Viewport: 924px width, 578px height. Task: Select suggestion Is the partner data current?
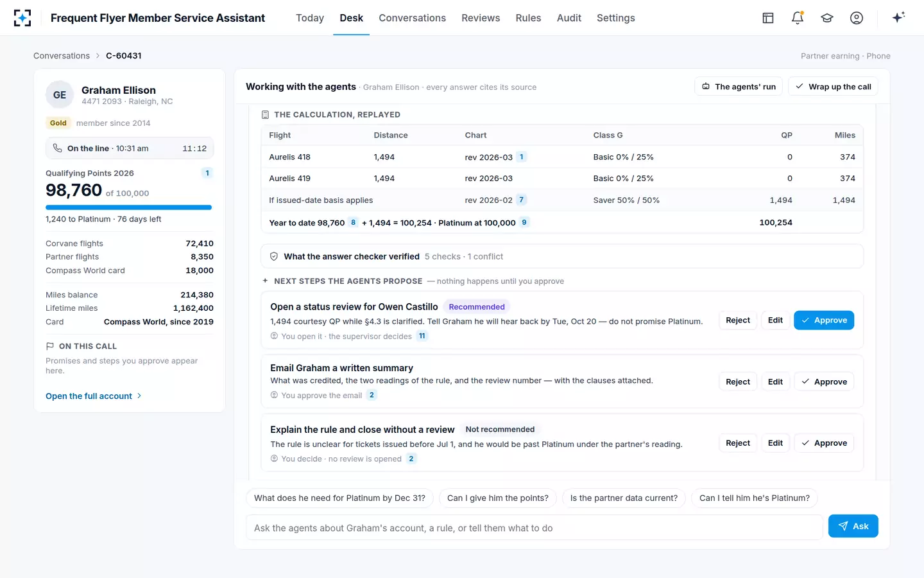[624, 498]
